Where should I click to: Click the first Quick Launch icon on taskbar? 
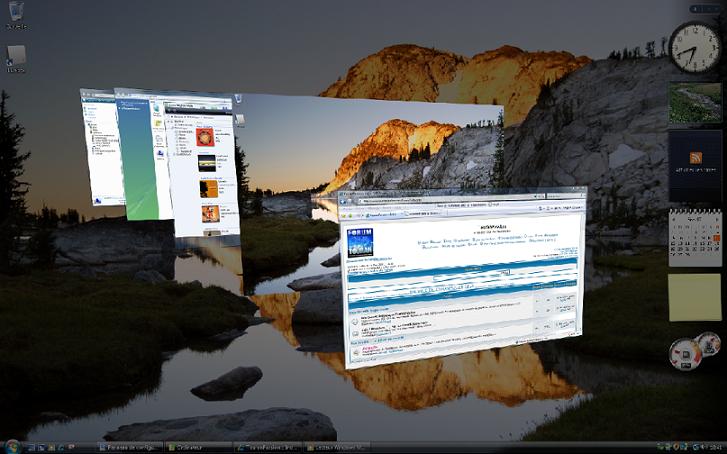point(31,448)
